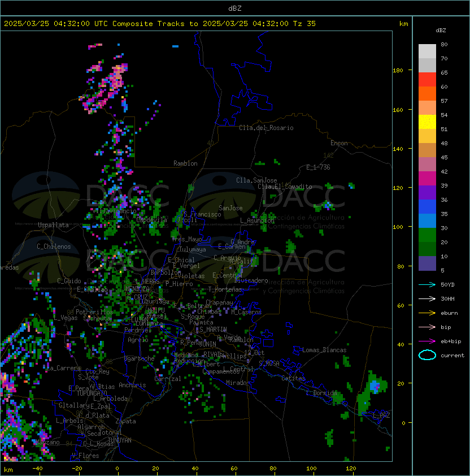Click the 'Clla.El_Cavadito' map label
The image size is (470, 476).
pyautogui.click(x=285, y=187)
